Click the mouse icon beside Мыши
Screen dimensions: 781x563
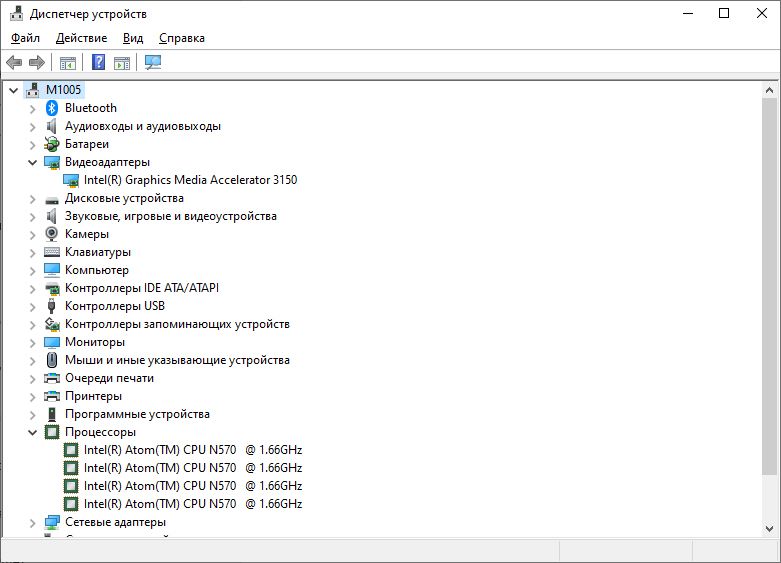click(x=52, y=360)
